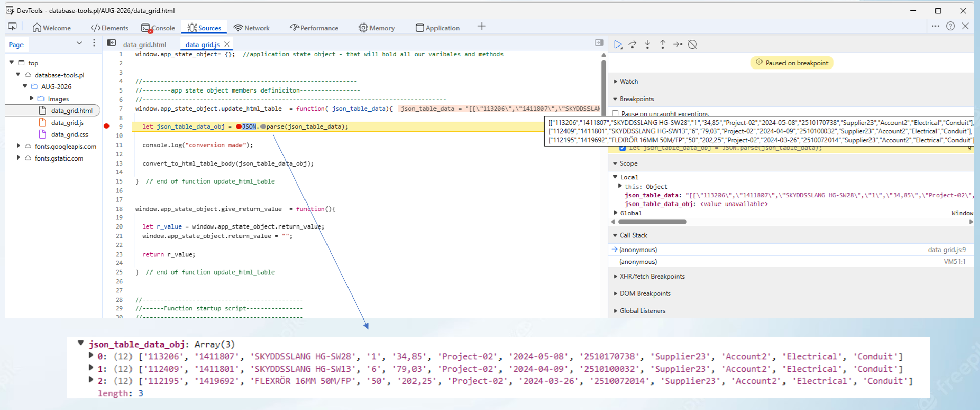This screenshot has height=410, width=980.
Task: Close the DevTools panel
Action: [x=965, y=26]
